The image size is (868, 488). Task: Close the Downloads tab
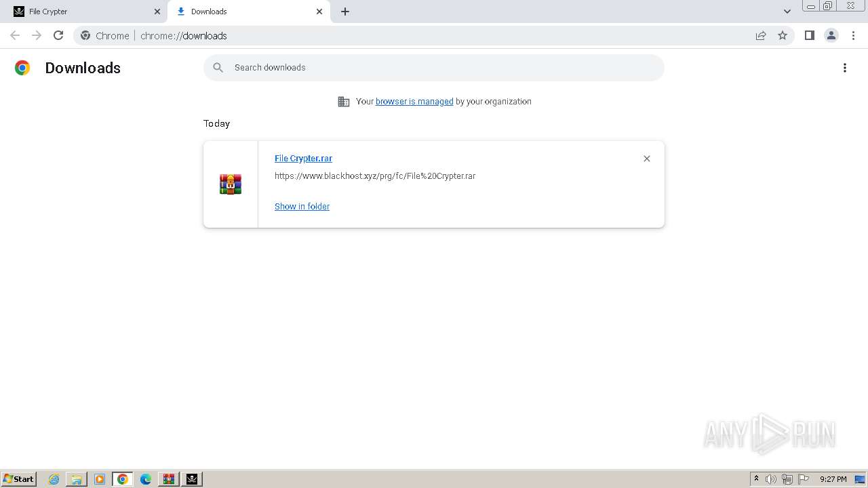[x=319, y=12]
